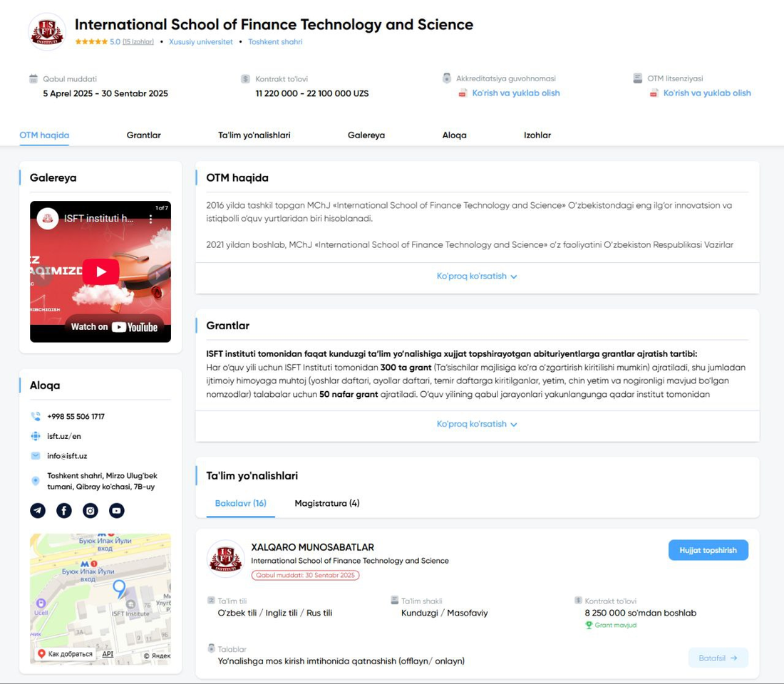
Task: Click the Batafsil button
Action: click(718, 658)
